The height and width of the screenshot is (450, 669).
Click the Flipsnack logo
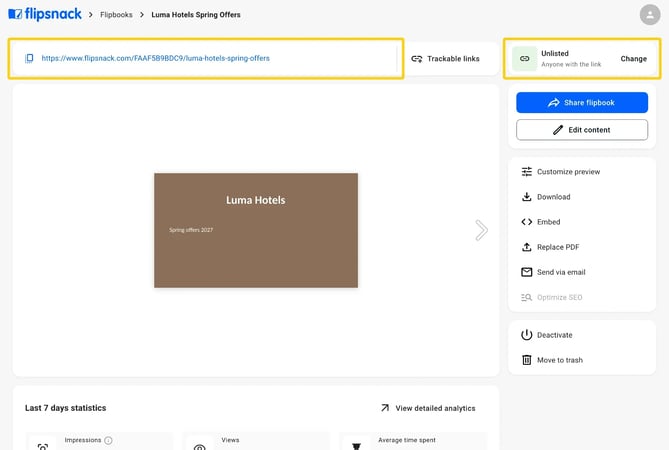pyautogui.click(x=45, y=14)
